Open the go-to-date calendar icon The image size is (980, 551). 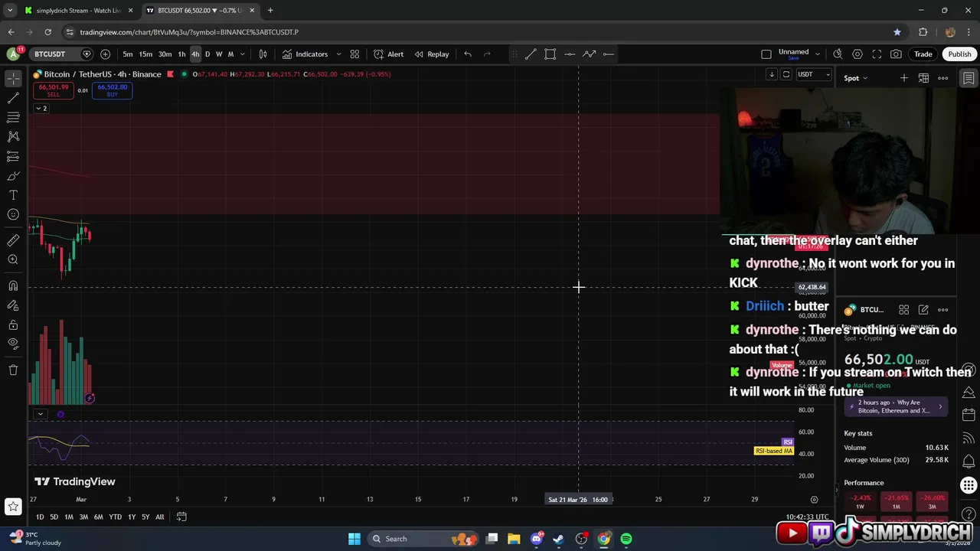point(181,517)
